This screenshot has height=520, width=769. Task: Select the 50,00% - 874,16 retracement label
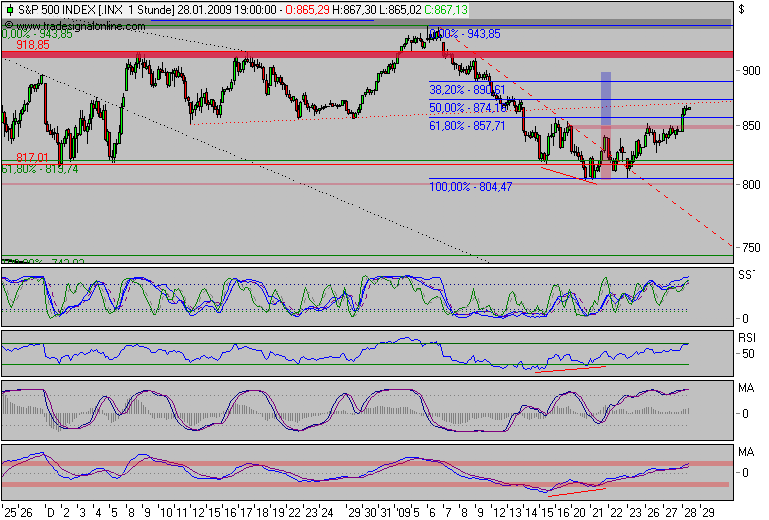tap(468, 107)
